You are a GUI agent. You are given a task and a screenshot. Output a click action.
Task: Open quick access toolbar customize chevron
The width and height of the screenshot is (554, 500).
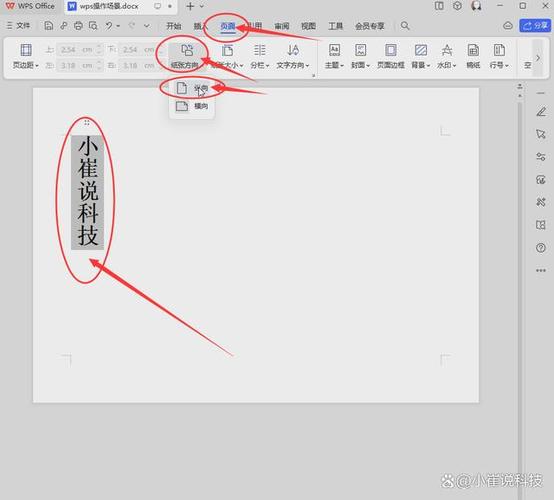coord(147,26)
